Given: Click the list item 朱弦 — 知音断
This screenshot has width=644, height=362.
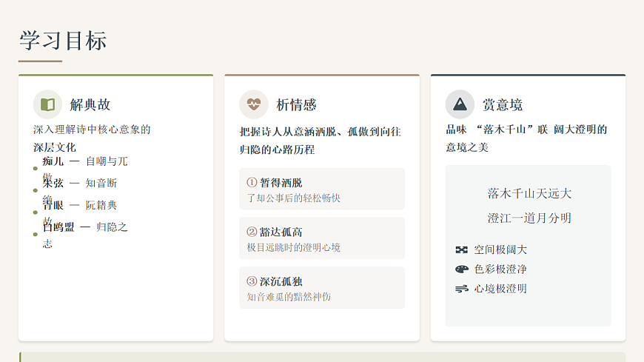Looking at the screenshot, I should tap(80, 184).
